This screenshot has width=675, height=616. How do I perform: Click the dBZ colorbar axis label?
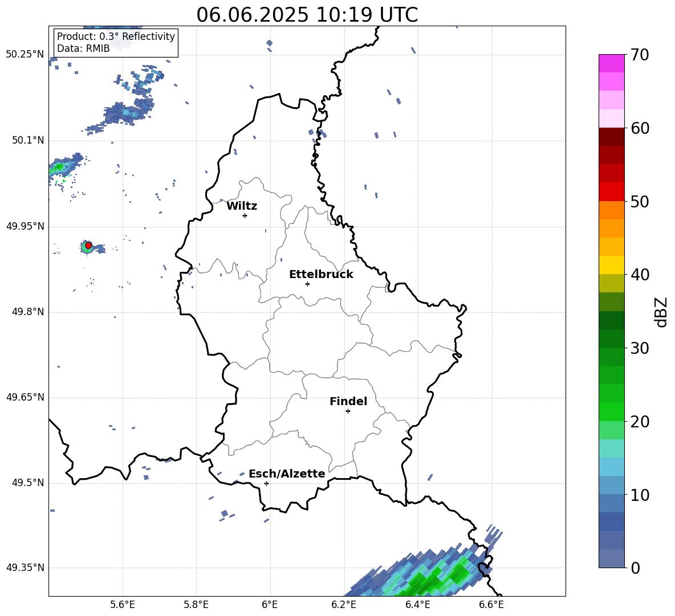[662, 312]
